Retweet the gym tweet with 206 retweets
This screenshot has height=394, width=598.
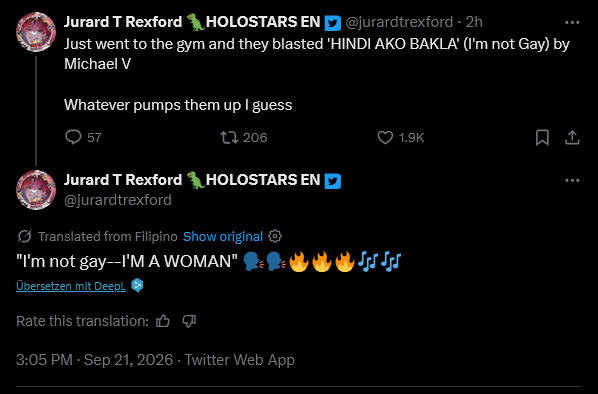(229, 137)
